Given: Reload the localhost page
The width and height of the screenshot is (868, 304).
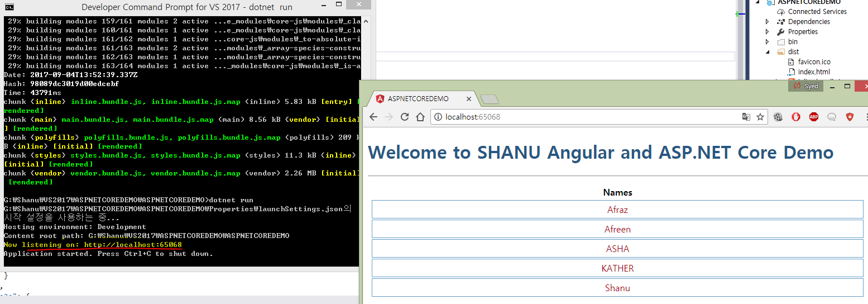Looking at the screenshot, I should point(405,117).
